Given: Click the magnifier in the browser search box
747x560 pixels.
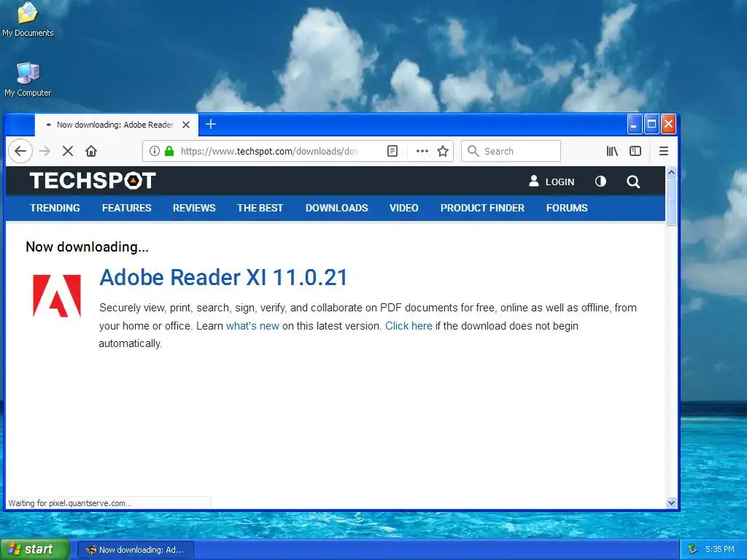Looking at the screenshot, I should click(473, 151).
